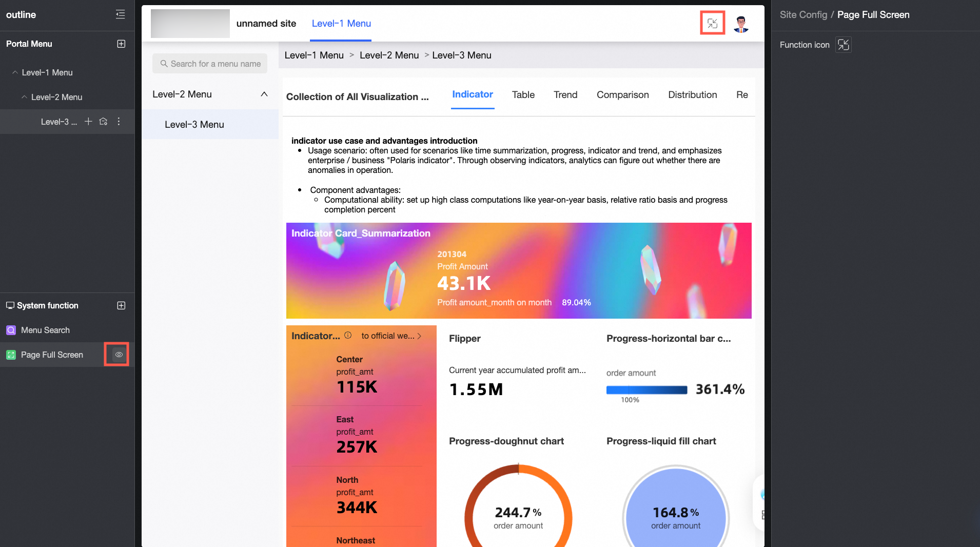980x547 pixels.
Task: Click the Center profit_amt 115K value
Action: click(357, 387)
